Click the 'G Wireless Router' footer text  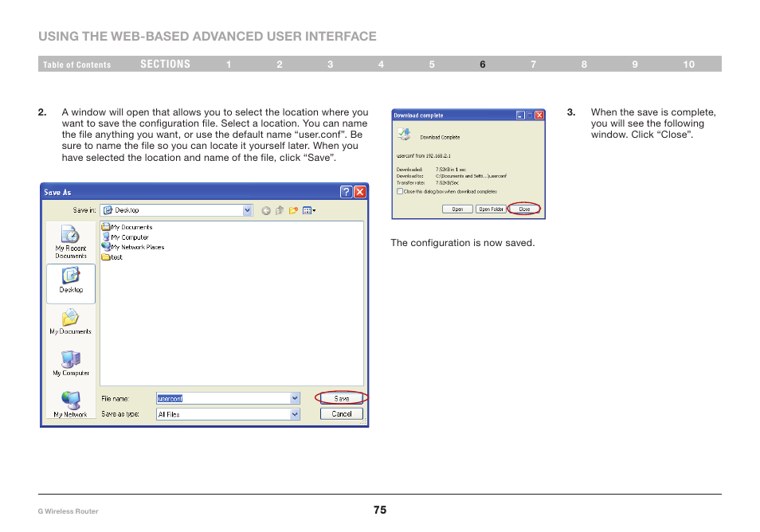[68, 511]
